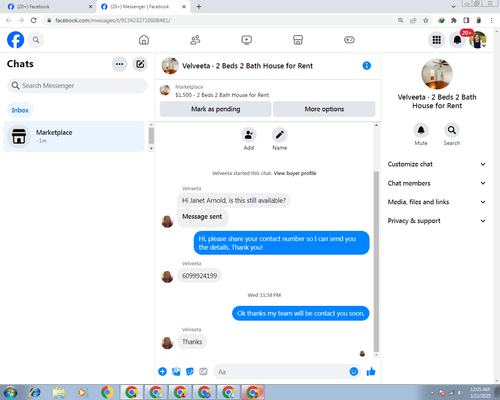The height and width of the screenshot is (400, 500).
Task: Open Facebook search magnifier icon
Action: tap(36, 40)
